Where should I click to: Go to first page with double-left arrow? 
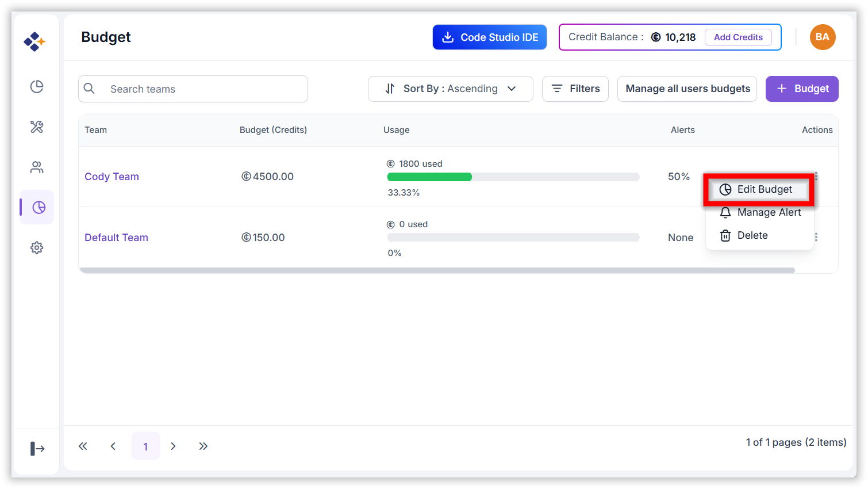(83, 446)
